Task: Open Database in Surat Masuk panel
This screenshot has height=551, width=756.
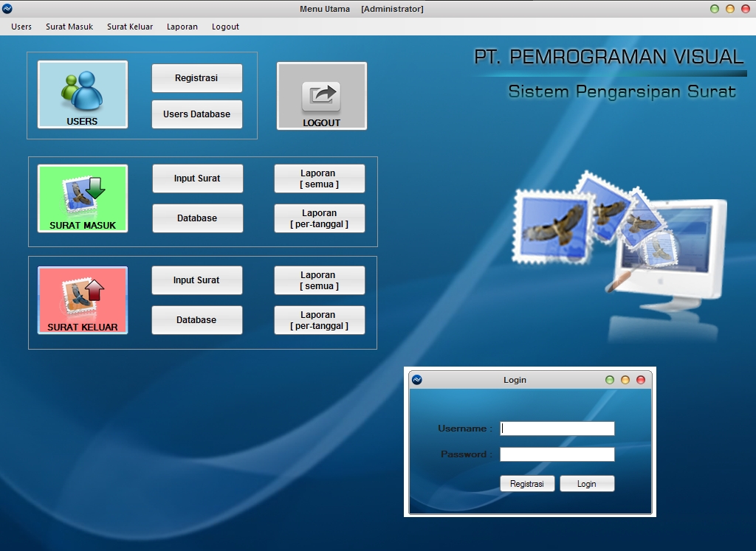Action: [198, 218]
